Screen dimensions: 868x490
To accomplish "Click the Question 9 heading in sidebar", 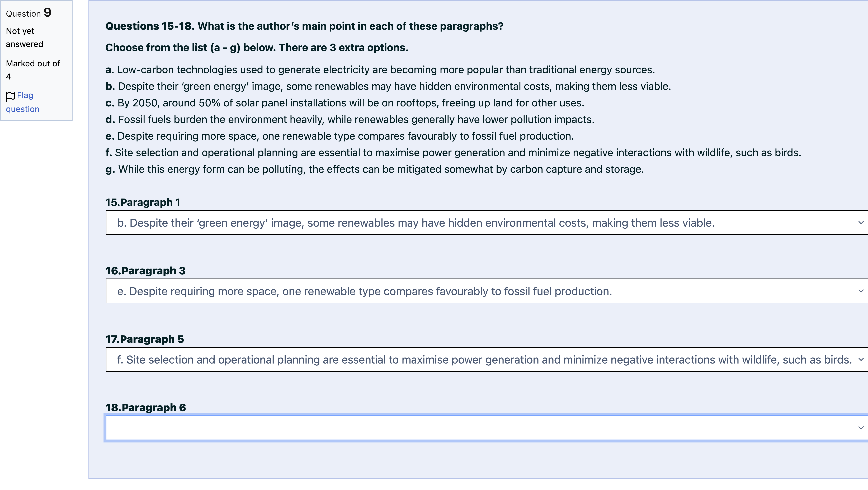I will click(x=29, y=13).
